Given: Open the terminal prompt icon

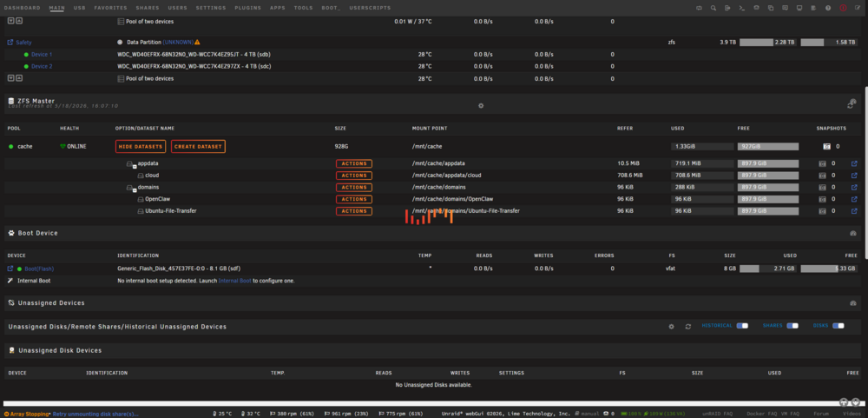Looking at the screenshot, I should (742, 9).
